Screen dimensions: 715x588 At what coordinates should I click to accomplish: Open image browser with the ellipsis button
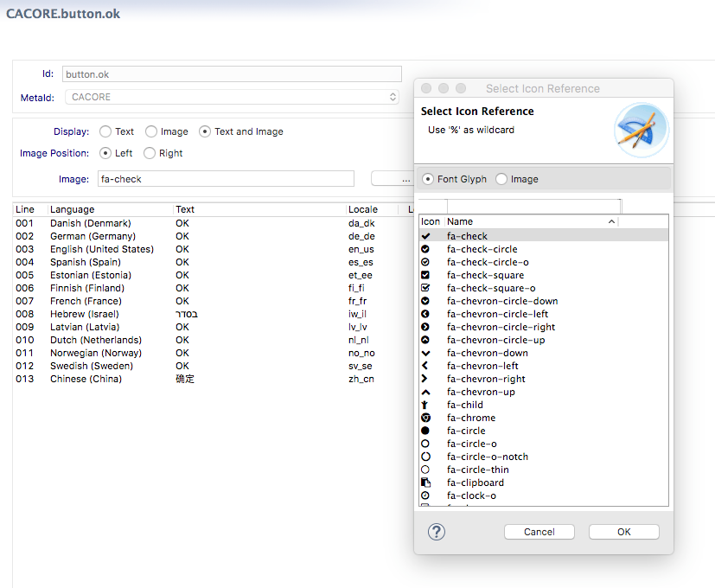[x=393, y=179]
